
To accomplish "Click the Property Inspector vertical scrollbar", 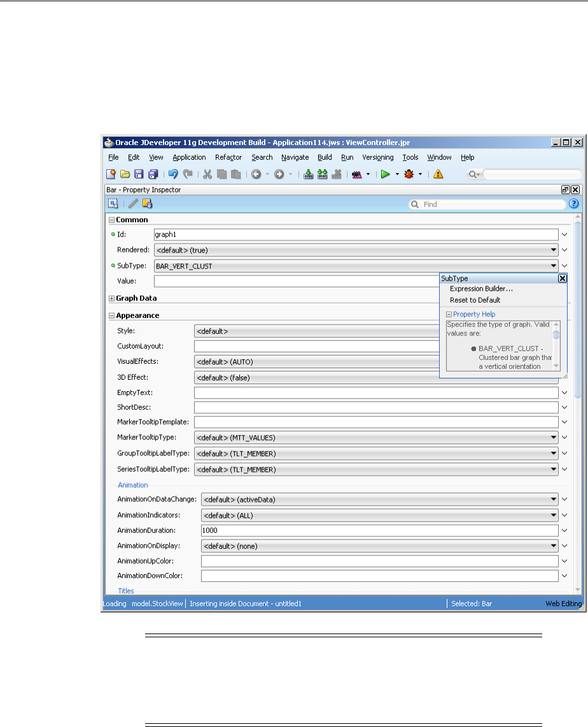I will [x=578, y=310].
